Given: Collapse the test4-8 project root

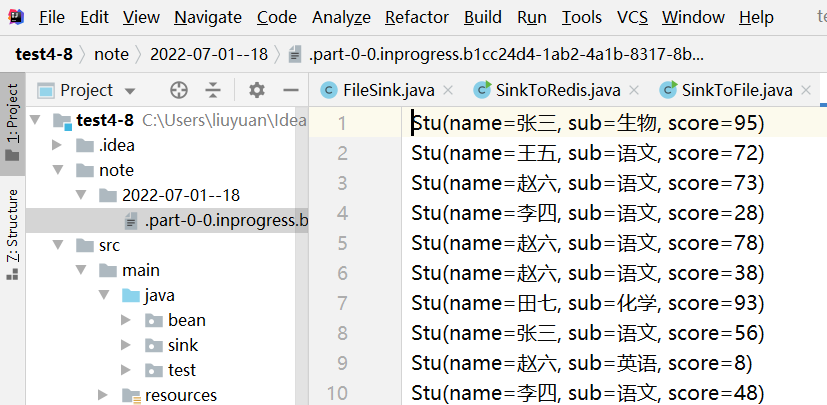Looking at the screenshot, I should point(37,121).
